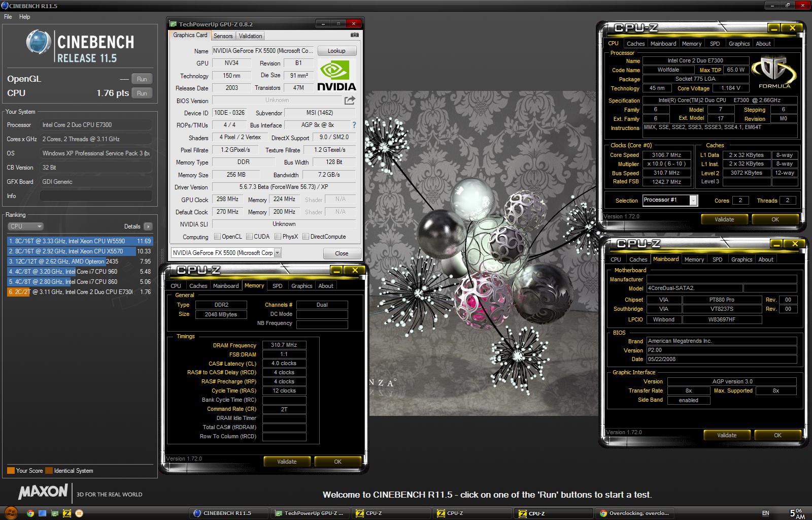Image resolution: width=812 pixels, height=520 pixels.
Task: Run the OpenGL test in Cinebench
Action: (142, 79)
